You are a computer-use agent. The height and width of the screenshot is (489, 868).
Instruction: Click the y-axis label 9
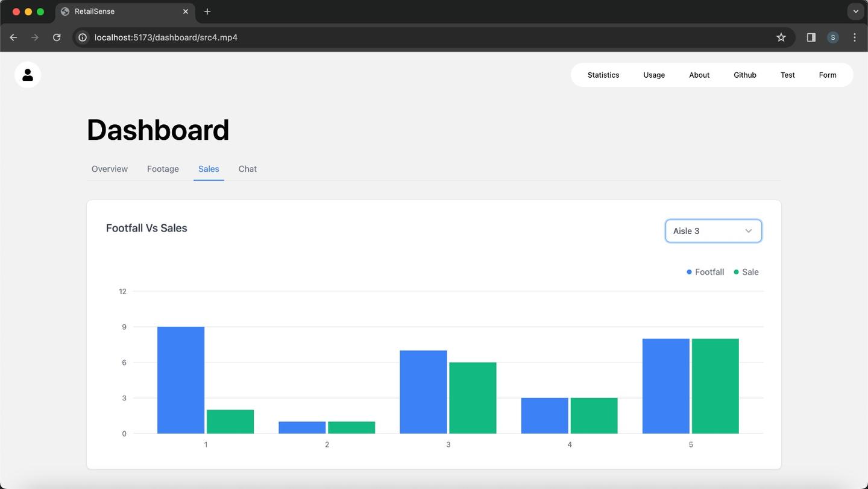point(124,327)
